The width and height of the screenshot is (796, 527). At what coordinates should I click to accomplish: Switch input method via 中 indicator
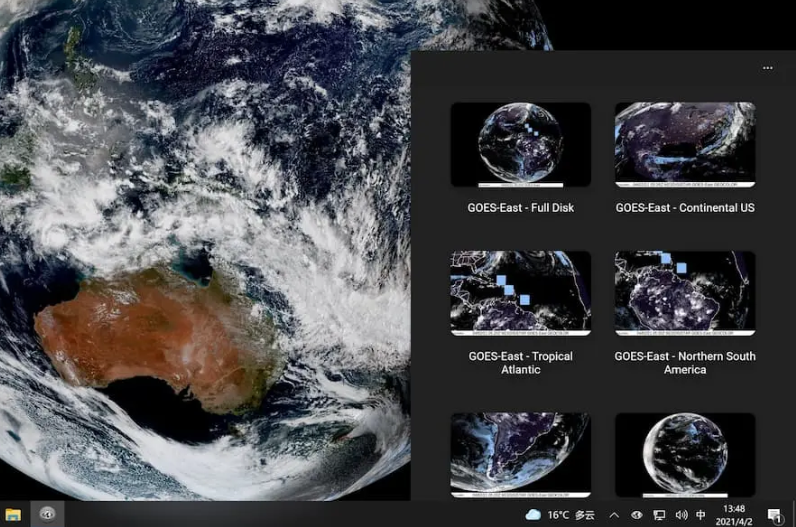(701, 514)
